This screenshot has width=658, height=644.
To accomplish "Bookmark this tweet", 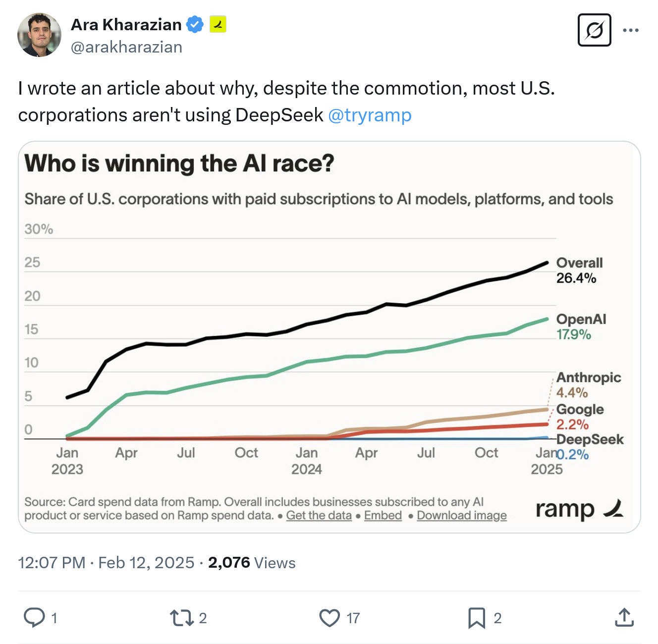I will point(477,618).
